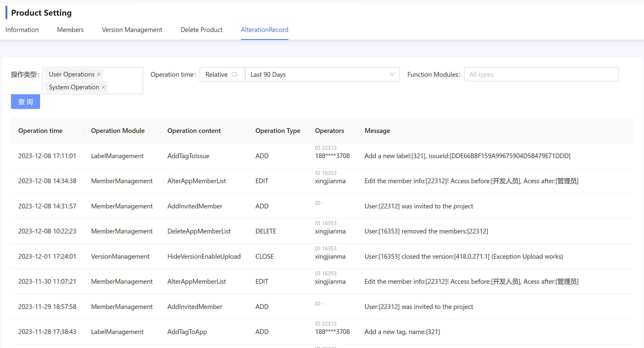Click the Operation Type column header
This screenshot has width=644, height=348.
coord(278,131)
